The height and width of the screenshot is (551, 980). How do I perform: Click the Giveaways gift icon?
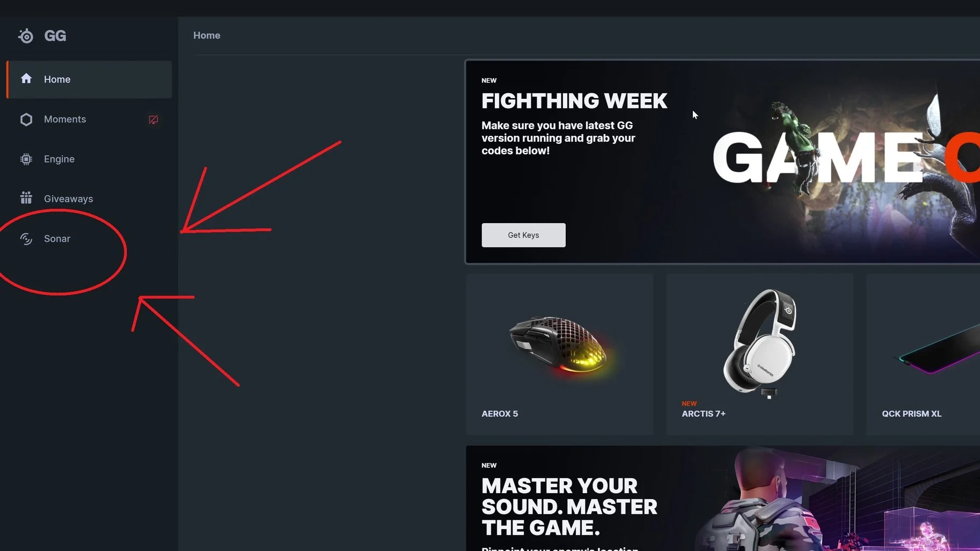(x=26, y=198)
